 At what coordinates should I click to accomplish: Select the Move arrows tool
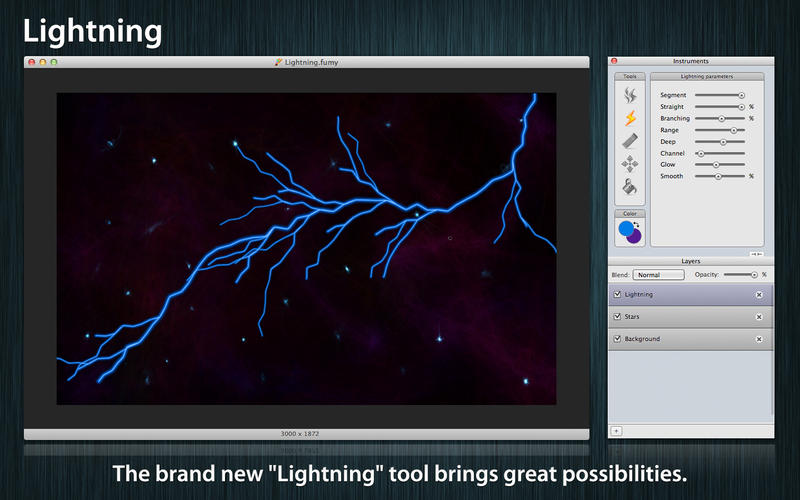tap(630, 164)
